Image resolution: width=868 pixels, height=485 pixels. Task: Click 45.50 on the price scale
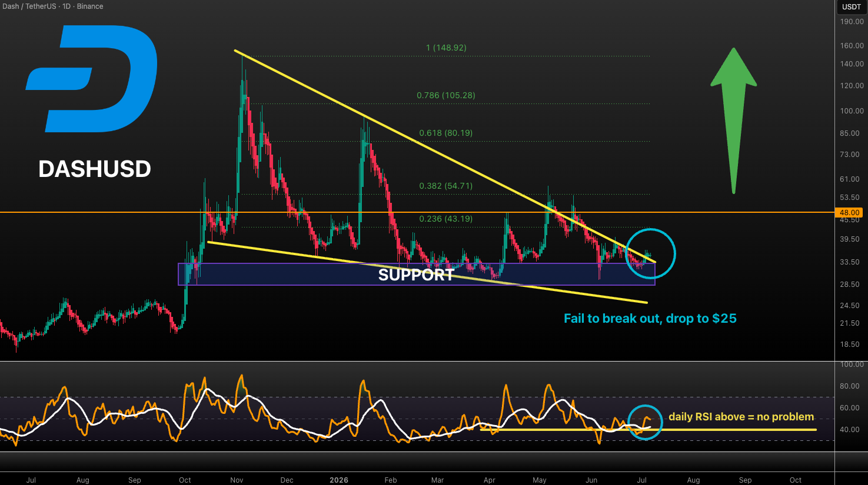coord(850,220)
